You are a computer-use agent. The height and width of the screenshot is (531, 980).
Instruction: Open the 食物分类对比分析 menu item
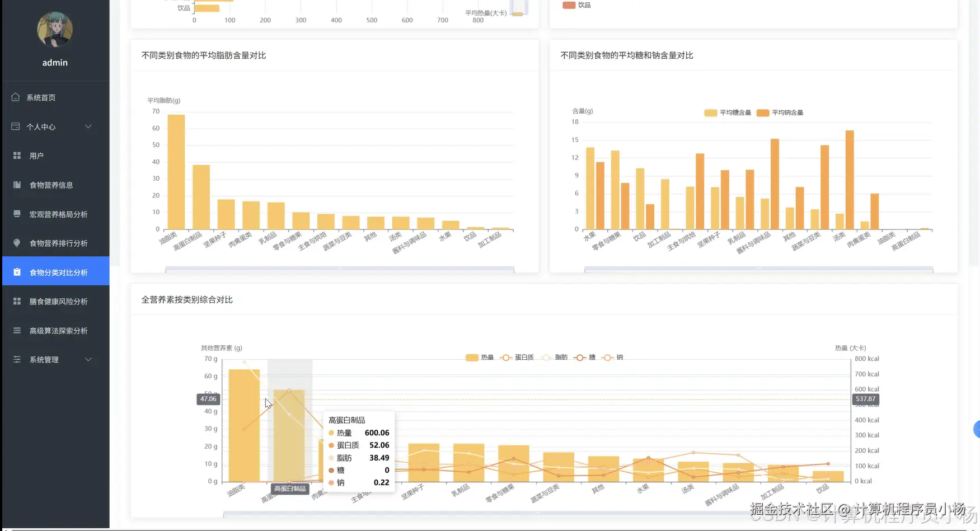[56, 272]
